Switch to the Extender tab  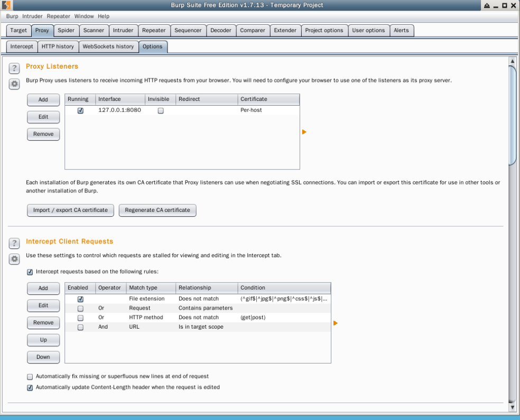coord(285,31)
